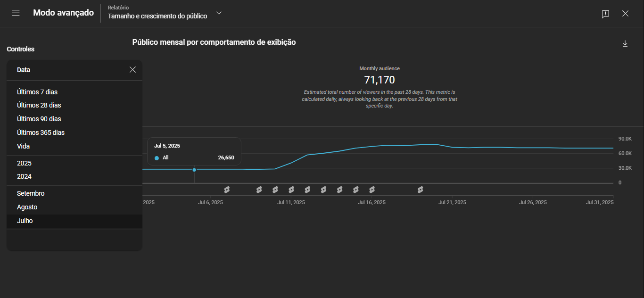Image resolution: width=644 pixels, height=298 pixels.
Task: Open the Shorts marker under Jul 11
Action: 291,190
